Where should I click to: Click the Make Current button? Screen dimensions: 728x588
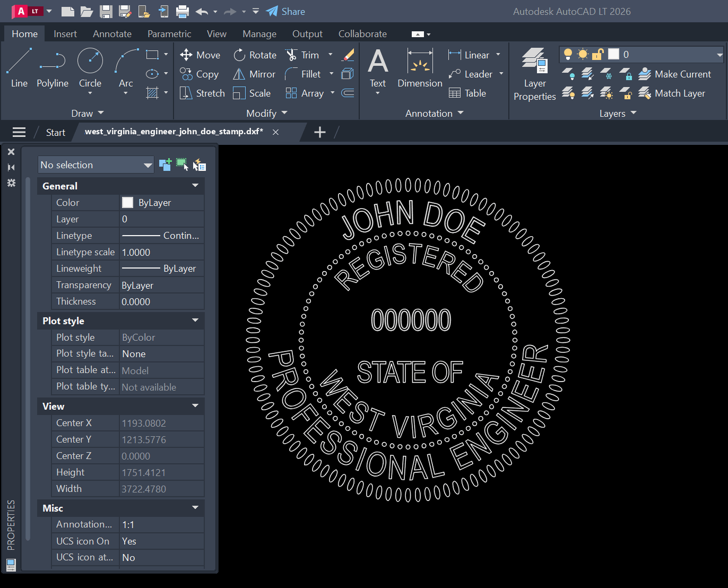coord(674,74)
